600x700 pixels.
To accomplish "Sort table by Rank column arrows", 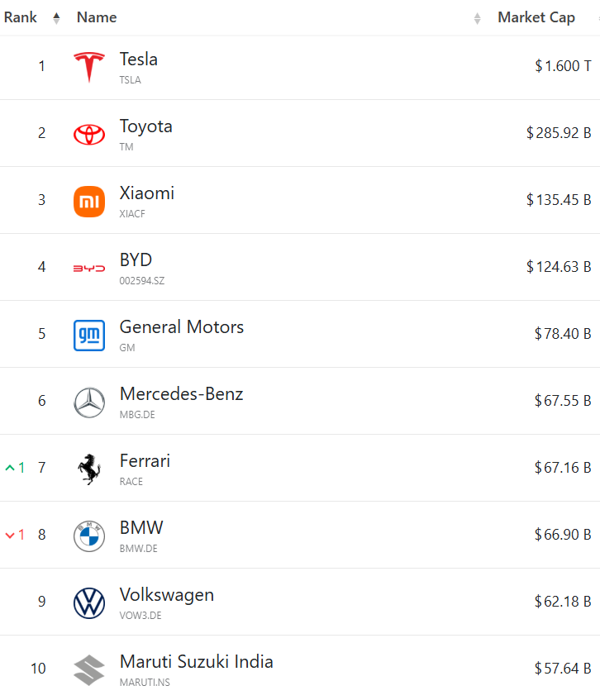I will coord(56,17).
